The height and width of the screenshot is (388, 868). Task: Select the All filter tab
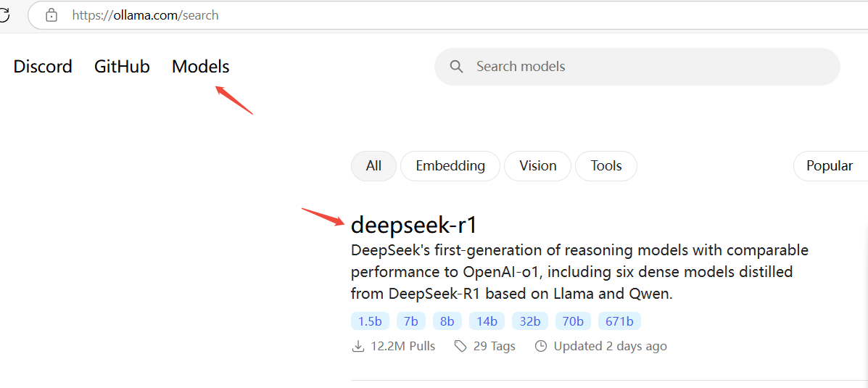click(373, 165)
